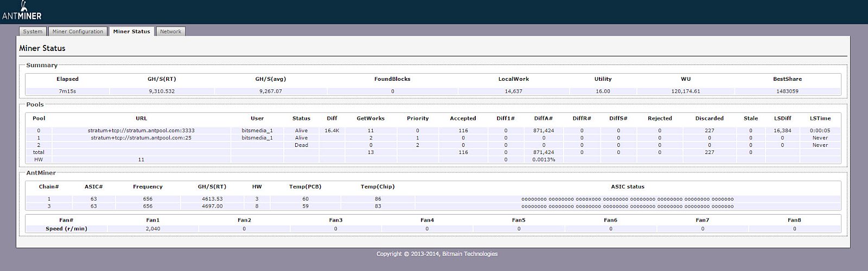Click the stratum.antpool.com:3333 pool URL
Image resolution: width=868 pixels, height=271 pixels.
[x=141, y=131]
